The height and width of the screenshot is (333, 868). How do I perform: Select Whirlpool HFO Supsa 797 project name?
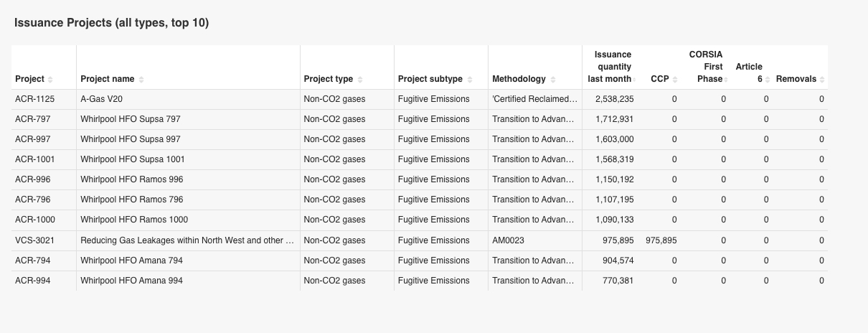point(131,119)
